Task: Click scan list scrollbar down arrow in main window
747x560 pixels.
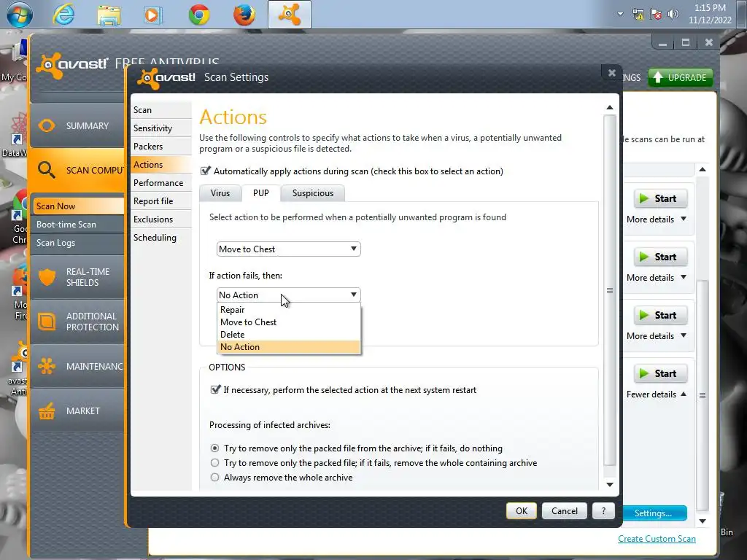Action: pos(703,521)
